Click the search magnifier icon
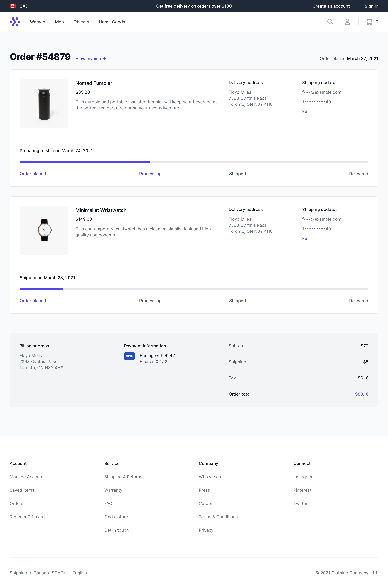The width and height of the screenshot is (388, 588). 330,22
